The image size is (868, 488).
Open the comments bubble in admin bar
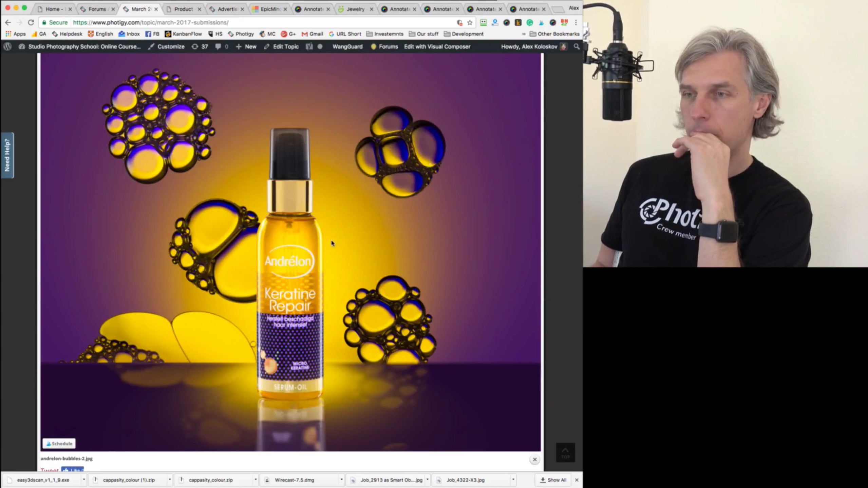point(222,46)
